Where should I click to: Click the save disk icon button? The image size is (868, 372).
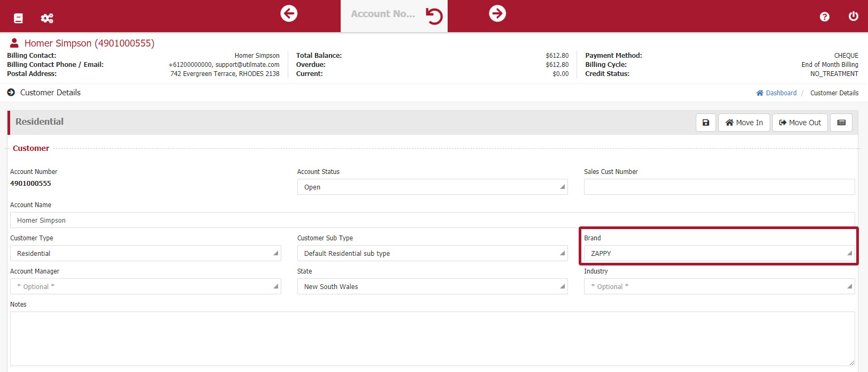click(705, 123)
